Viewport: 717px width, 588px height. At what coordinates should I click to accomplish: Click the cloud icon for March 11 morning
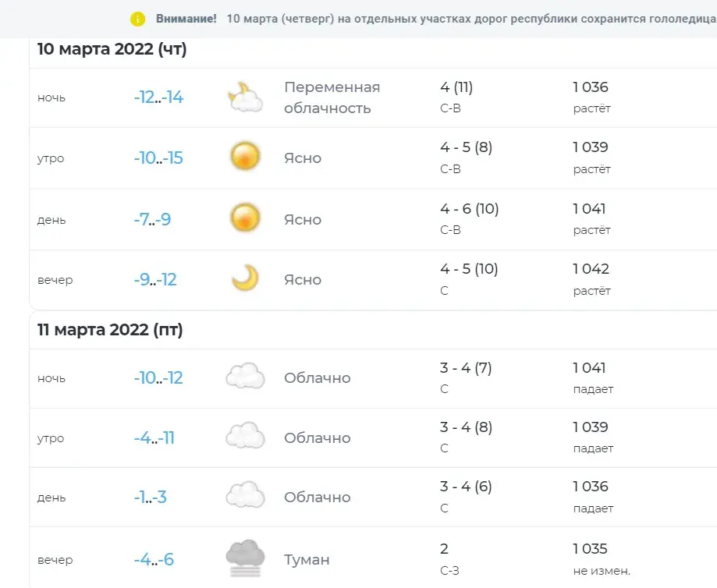[244, 437]
